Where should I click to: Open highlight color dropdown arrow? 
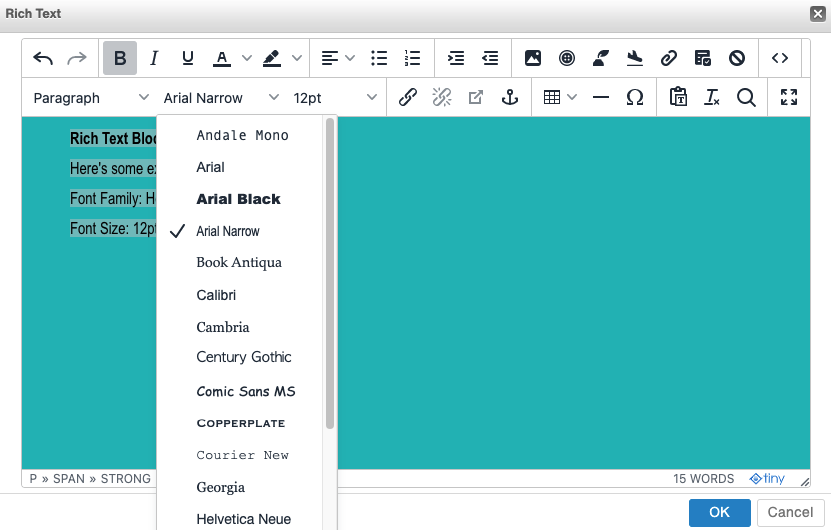297,58
